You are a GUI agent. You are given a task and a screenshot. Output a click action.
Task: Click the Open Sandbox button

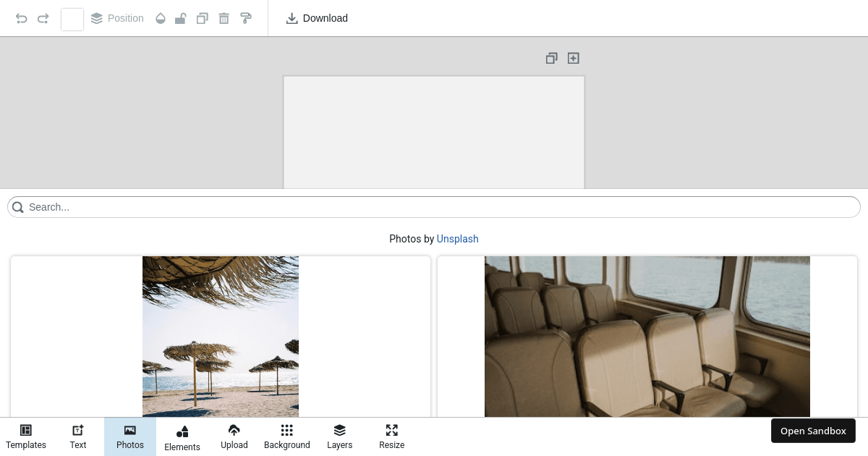[813, 431]
